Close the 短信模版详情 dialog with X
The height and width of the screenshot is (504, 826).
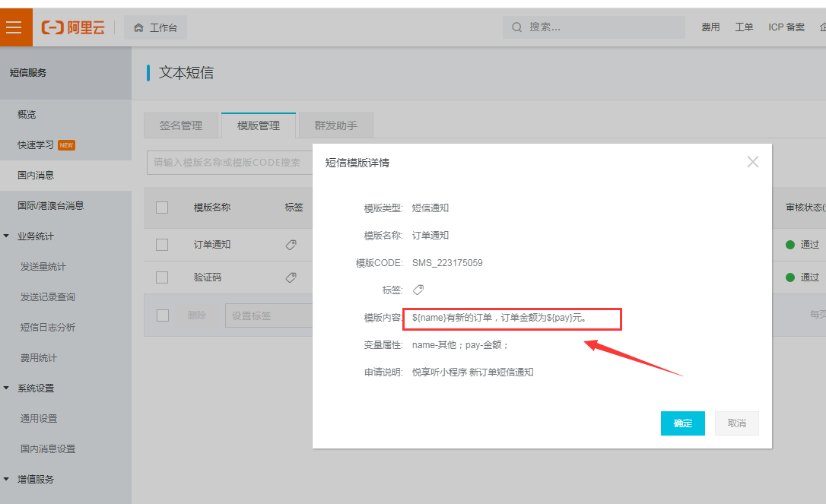point(752,161)
